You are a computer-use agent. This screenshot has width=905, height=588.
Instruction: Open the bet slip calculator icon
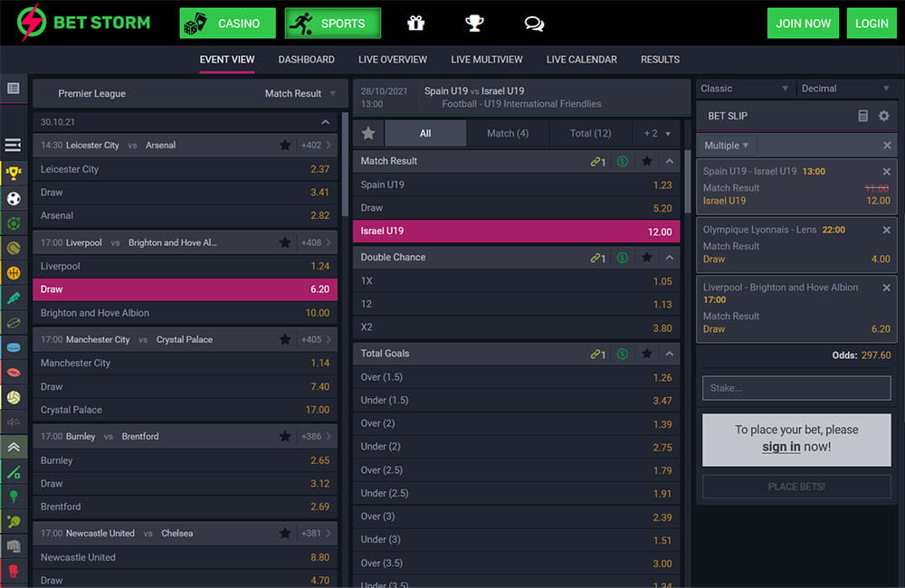862,116
